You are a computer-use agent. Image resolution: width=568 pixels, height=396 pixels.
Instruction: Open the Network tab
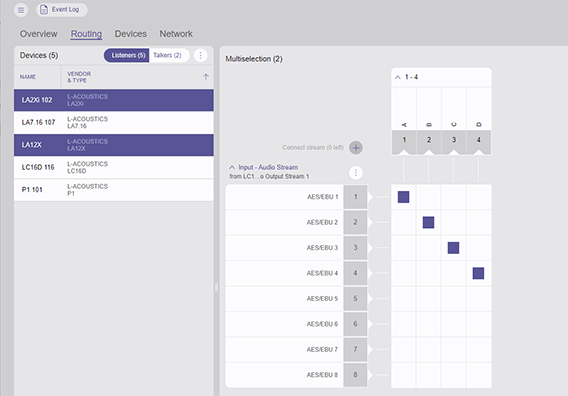(176, 34)
